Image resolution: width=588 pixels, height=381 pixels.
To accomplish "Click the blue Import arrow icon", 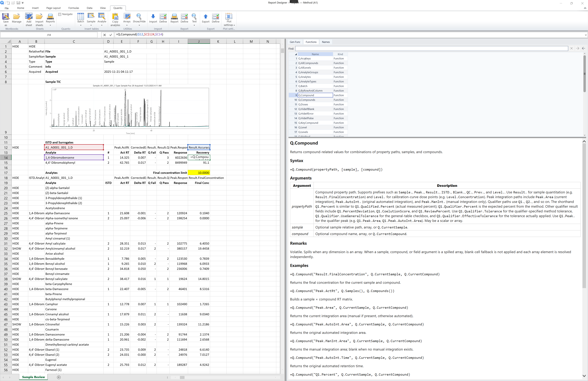I will 153,16.
